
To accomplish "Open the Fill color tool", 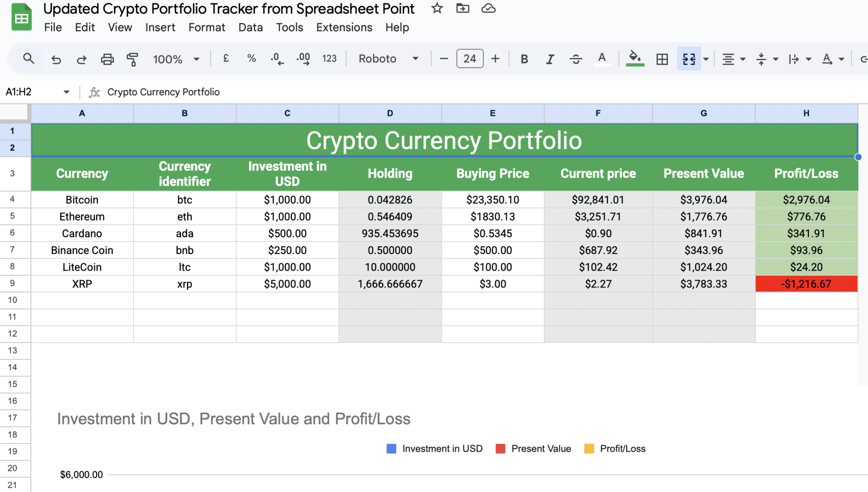I will point(634,58).
